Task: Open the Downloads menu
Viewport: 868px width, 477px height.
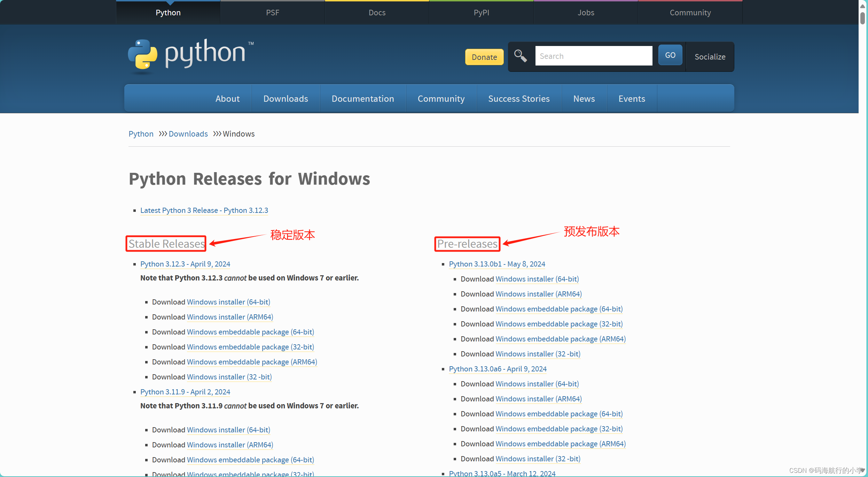Action: click(286, 99)
